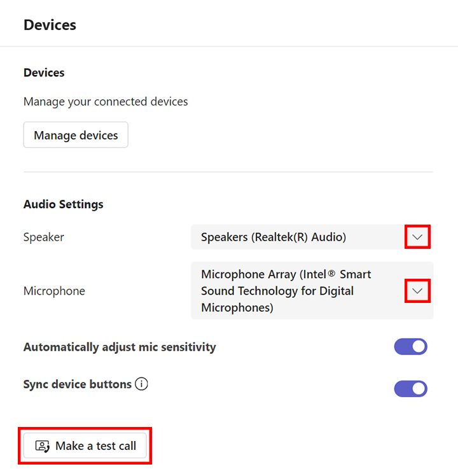Click the Audio Settings heading

tap(63, 204)
